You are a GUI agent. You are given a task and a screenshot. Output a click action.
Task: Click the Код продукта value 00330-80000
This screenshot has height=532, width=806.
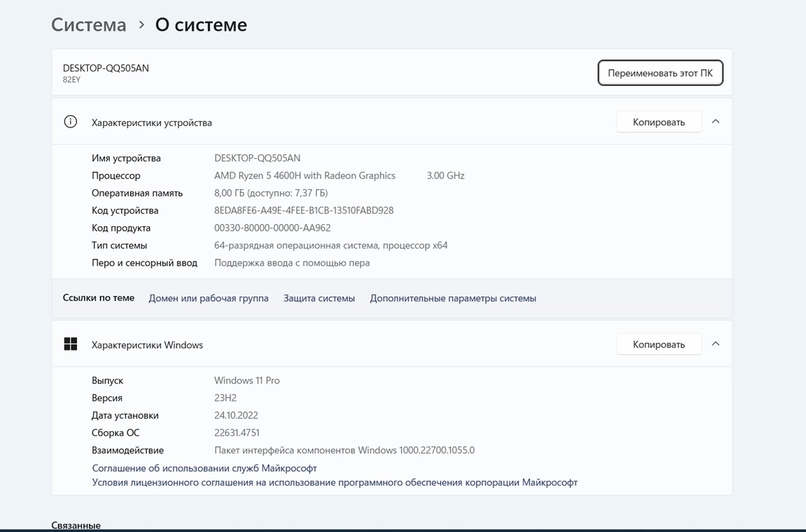click(x=273, y=228)
